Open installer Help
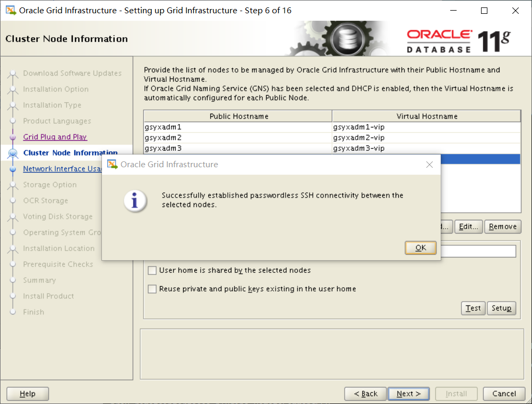 (28, 393)
